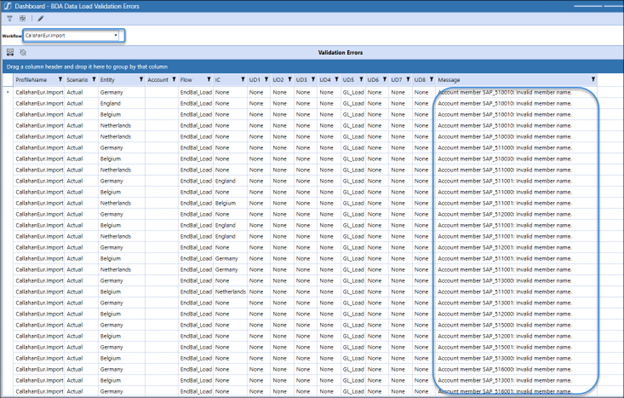The height and width of the screenshot is (398, 624).
Task: Sort by Account column header
Action: 158,80
